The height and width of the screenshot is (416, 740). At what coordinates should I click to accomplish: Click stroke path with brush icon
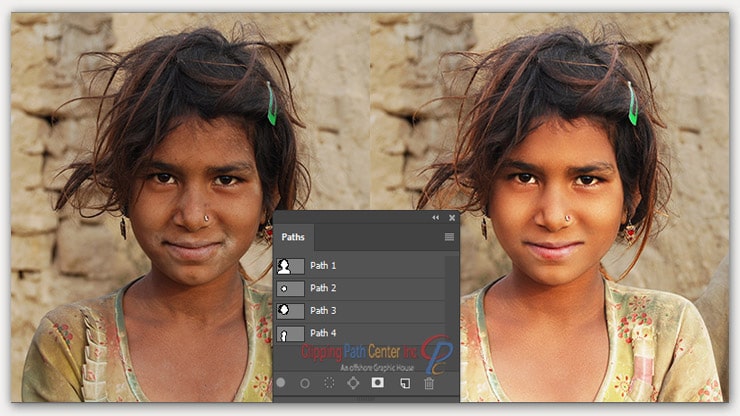point(305,382)
